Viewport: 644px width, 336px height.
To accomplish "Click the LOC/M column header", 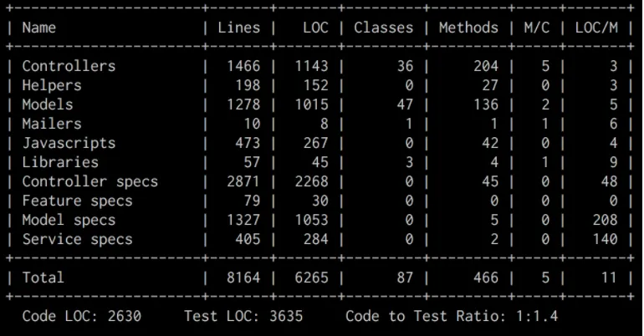I will (595, 28).
